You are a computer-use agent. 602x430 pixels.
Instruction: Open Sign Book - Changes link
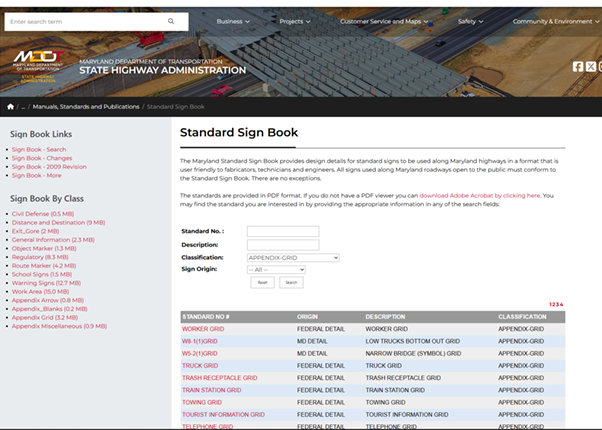pos(42,158)
